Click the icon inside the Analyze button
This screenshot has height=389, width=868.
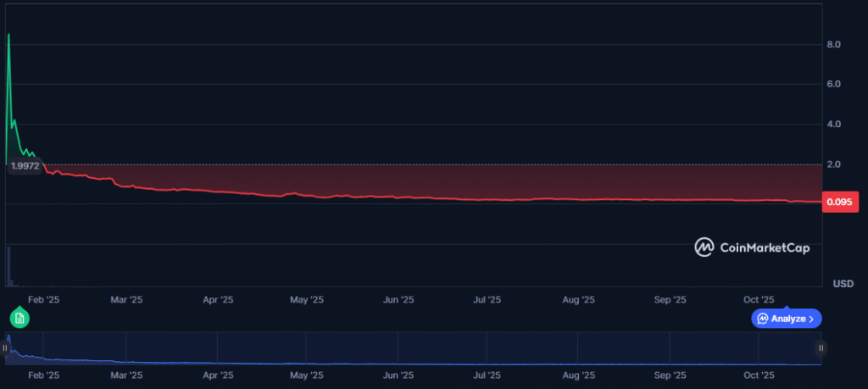[763, 319]
